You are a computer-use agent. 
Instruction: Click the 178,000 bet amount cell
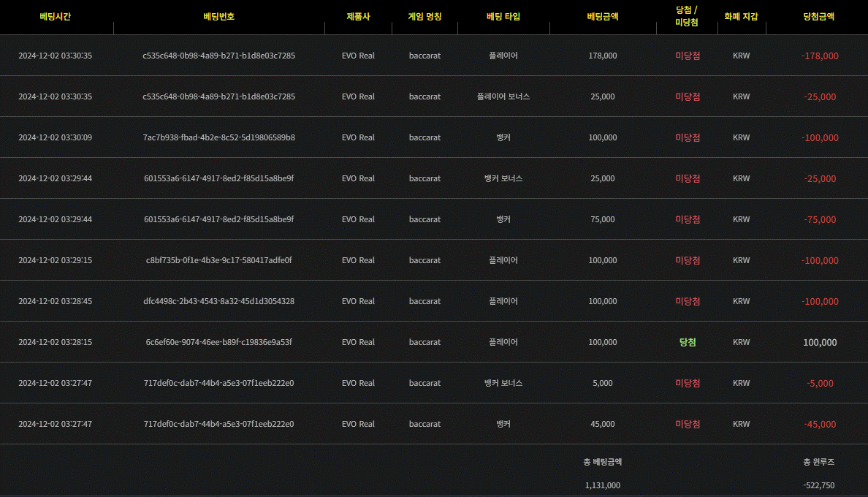[603, 56]
